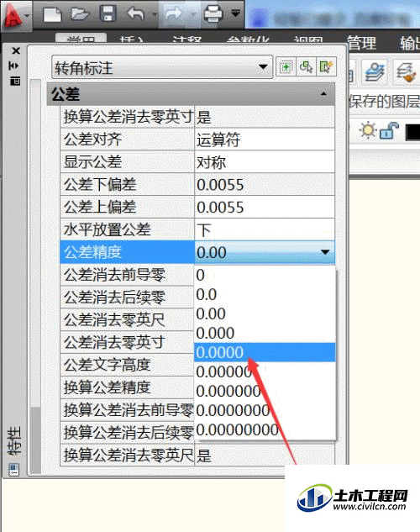The height and width of the screenshot is (532, 420).
Task: Select the 公差消去零英寸 property row
Action: 127,342
